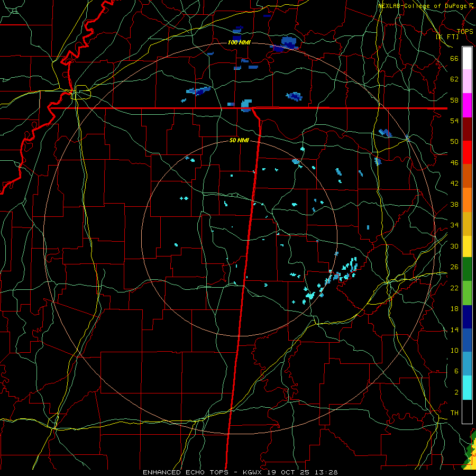Click the bright red legend swatch
Viewport: 476px width, 476px height.
[467, 152]
